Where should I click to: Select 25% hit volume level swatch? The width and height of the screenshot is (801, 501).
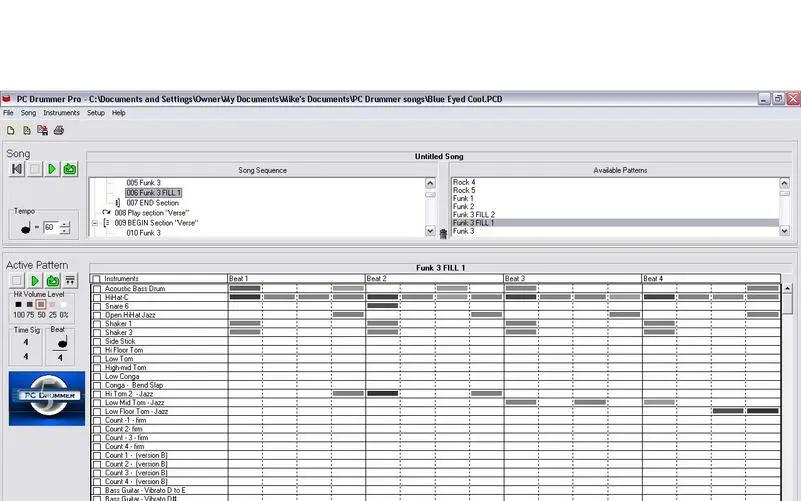click(52, 304)
